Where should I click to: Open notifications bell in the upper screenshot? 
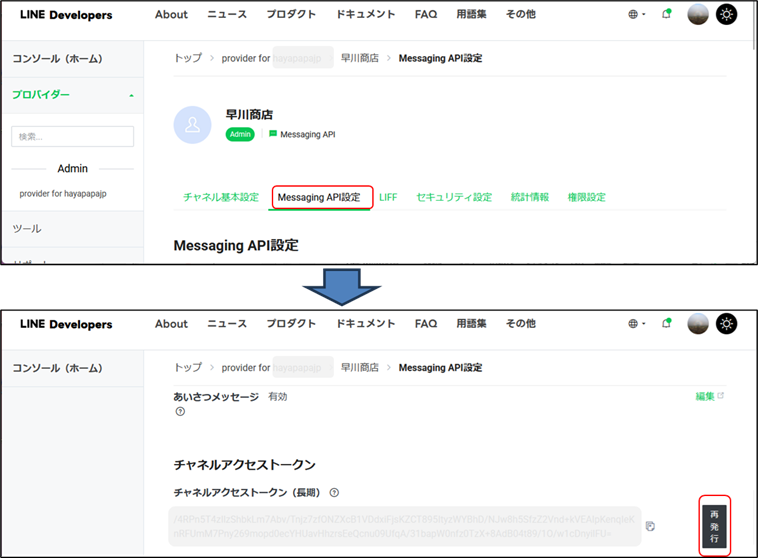(667, 15)
